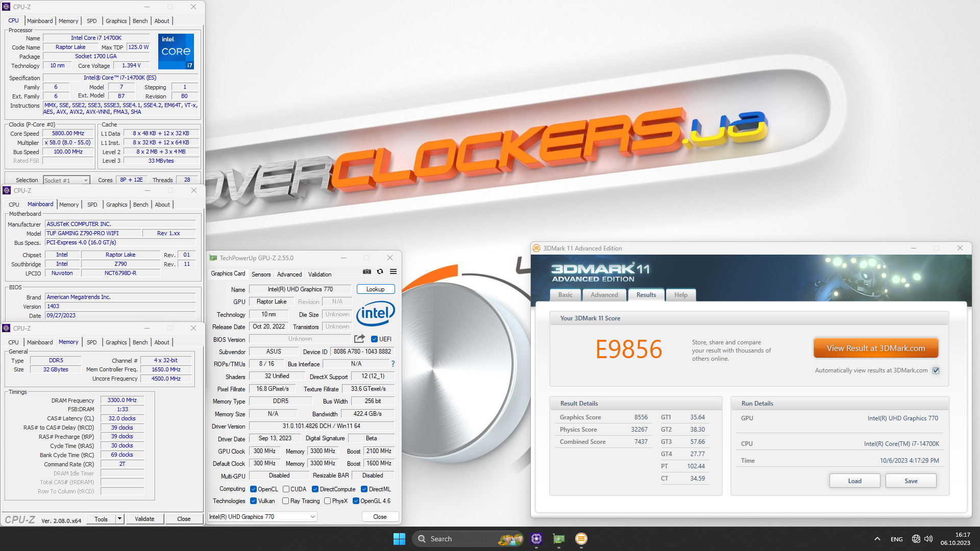The image size is (980, 551).
Task: Click the Lookup button in GPU-Z
Action: (x=376, y=289)
